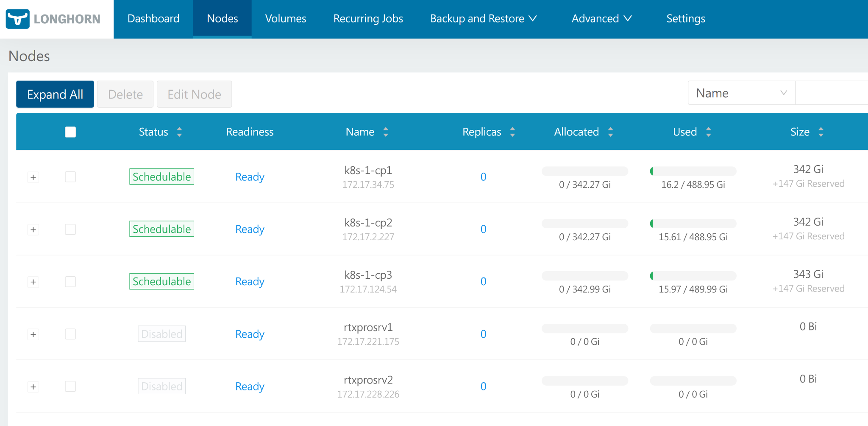The image size is (868, 426).
Task: Click the k8s-1-cp2 Allocated progress bar
Action: (x=585, y=224)
